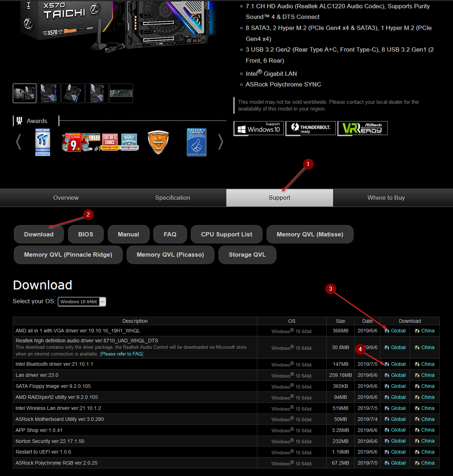453x476 pixels.
Task: Download Realtek audio driver from Global
Action: tap(398, 347)
